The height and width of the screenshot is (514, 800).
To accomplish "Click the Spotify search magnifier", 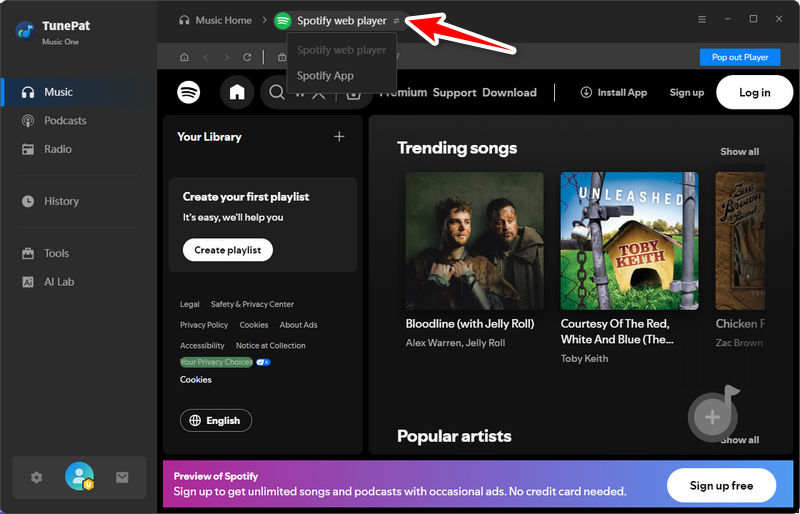I will [277, 92].
